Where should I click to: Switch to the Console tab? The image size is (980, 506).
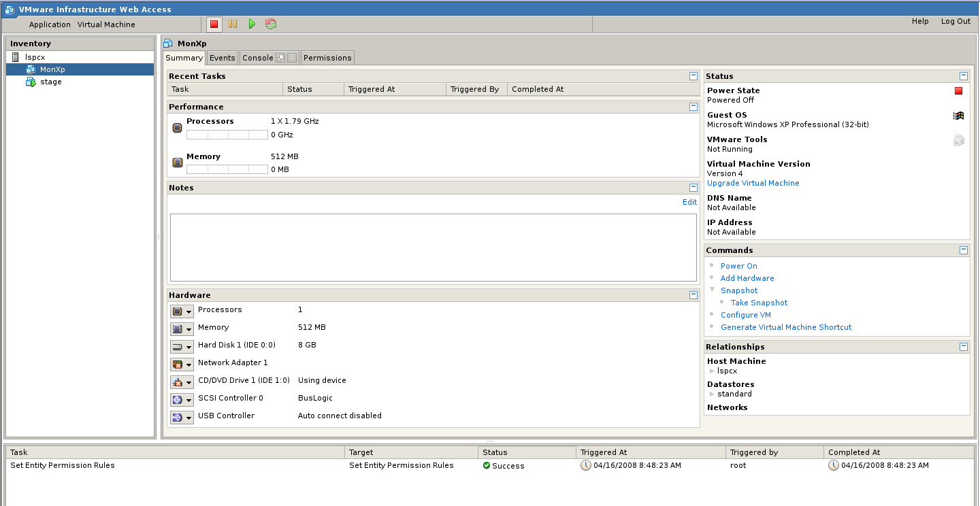[x=258, y=58]
